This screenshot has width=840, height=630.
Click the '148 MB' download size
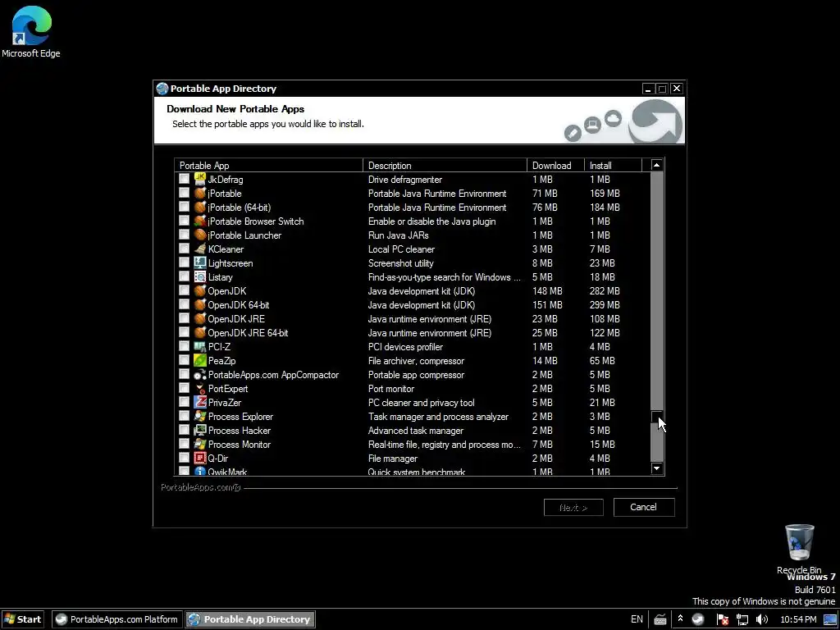pos(547,291)
